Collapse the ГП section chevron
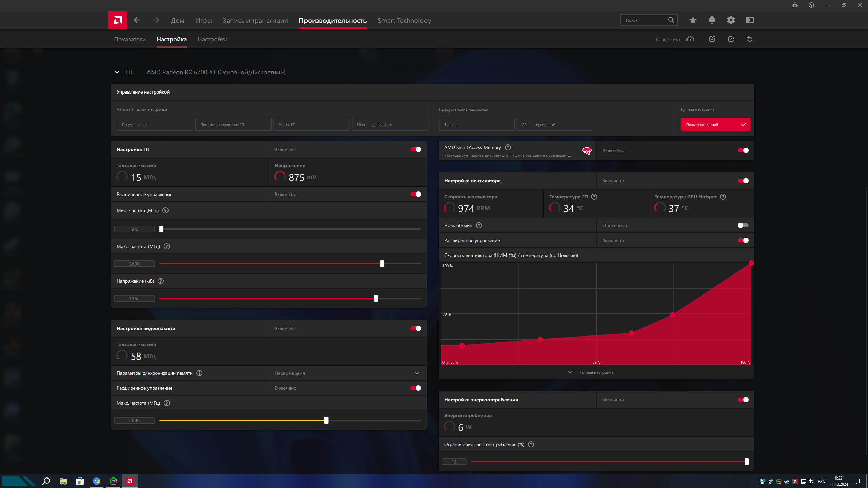The image size is (868, 488). (117, 72)
